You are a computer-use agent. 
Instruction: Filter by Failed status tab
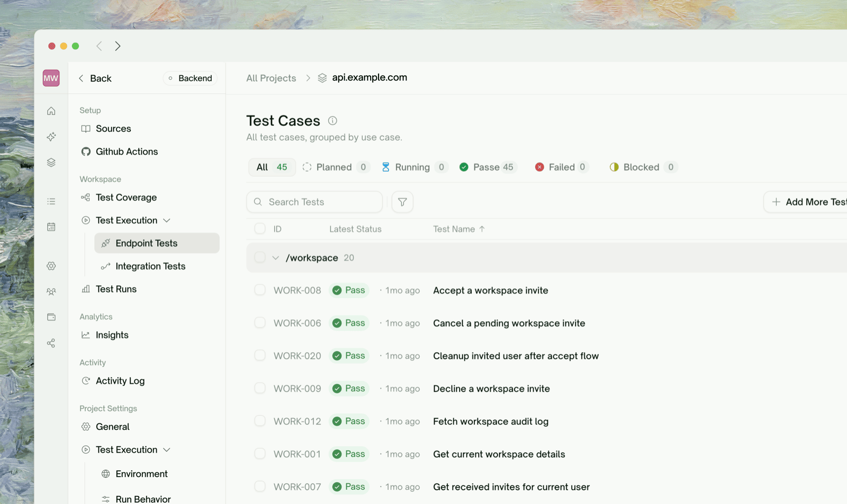point(561,167)
